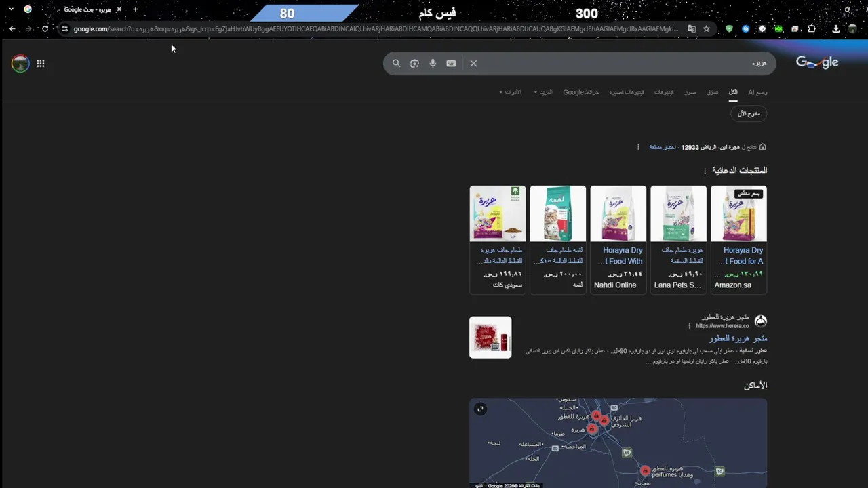Open the green shield extension

point(729,28)
